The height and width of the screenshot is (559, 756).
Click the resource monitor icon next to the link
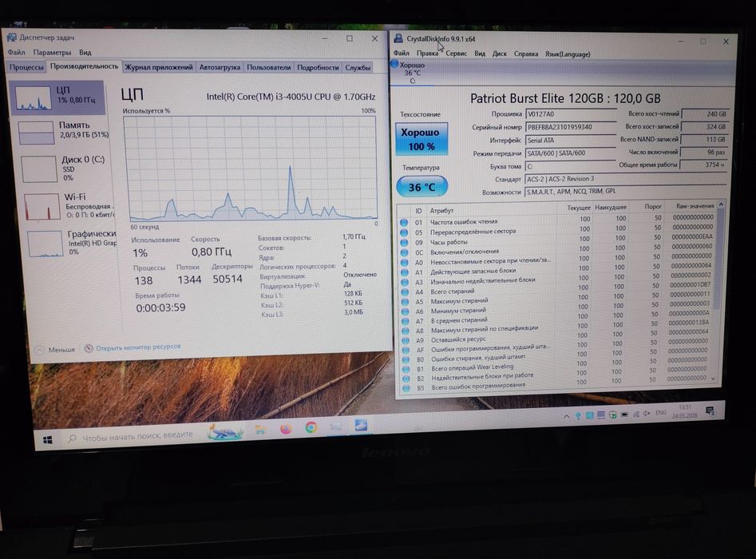(x=89, y=348)
